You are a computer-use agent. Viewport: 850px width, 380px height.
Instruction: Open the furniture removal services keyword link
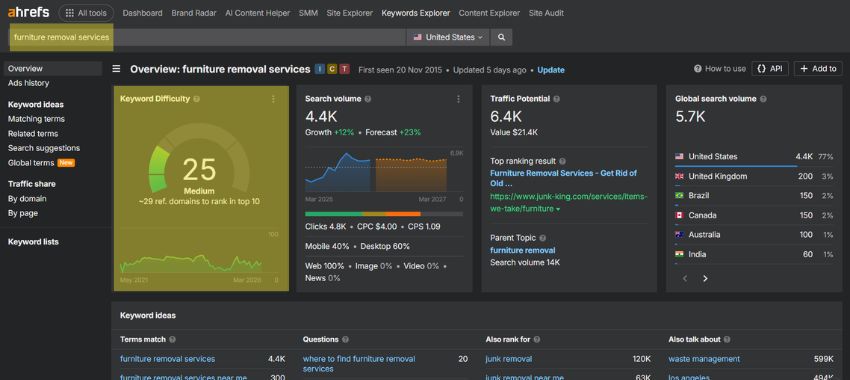coord(168,359)
